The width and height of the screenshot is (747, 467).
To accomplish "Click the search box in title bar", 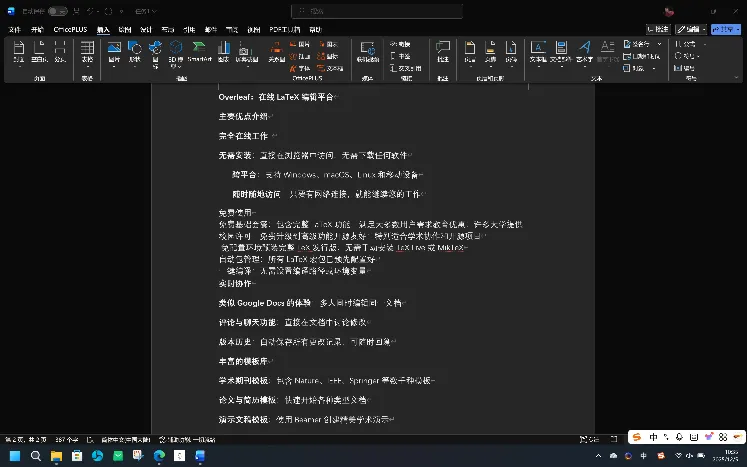I will pos(376,11).
